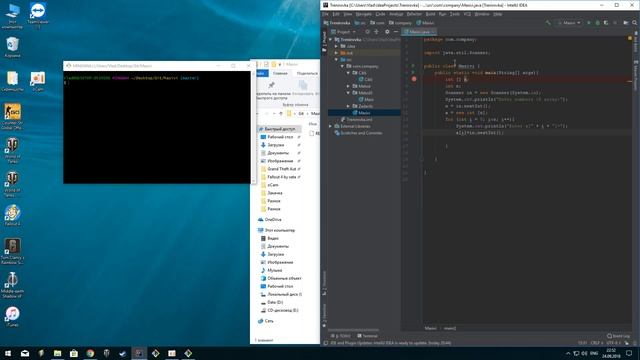The image size is (640, 360).
Task: Click company breadcrumb in IntelliJ navigation bar
Action: click(400, 23)
